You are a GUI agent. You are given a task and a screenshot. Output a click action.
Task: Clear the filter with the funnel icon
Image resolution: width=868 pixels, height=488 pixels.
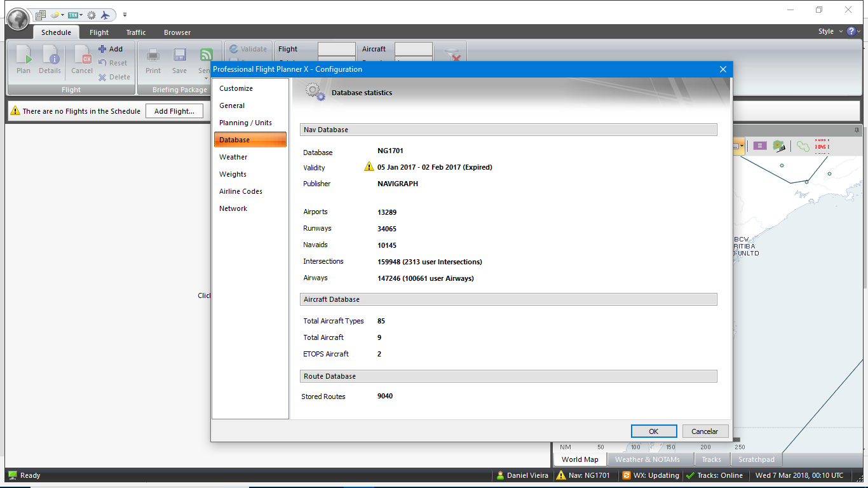[x=452, y=56]
